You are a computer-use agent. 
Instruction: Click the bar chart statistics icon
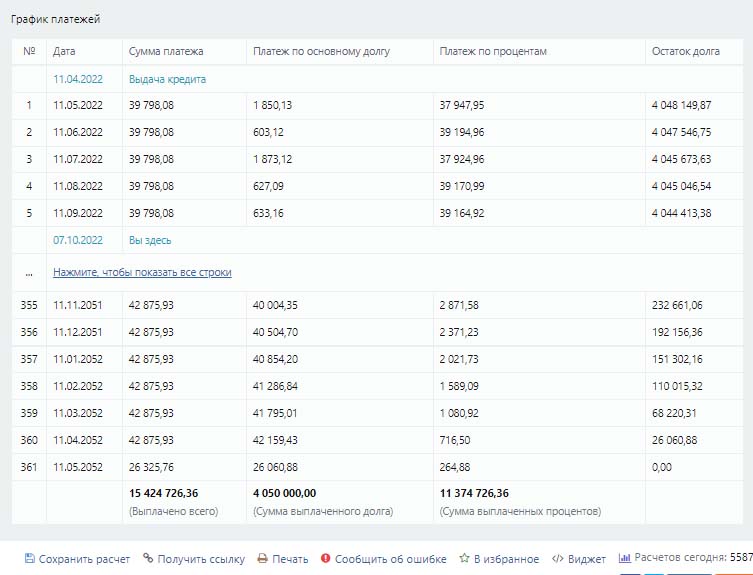pos(624,558)
